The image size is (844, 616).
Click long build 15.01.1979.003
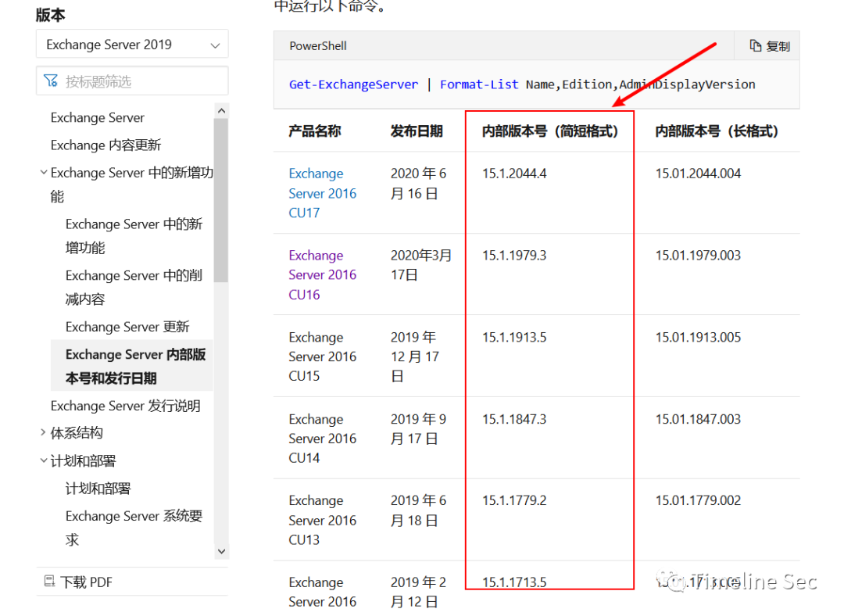(x=698, y=255)
